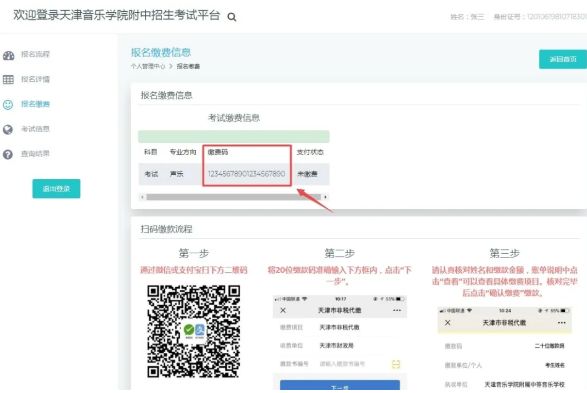Click the 专业方向 column header
This screenshot has width=587, height=393.
click(x=183, y=152)
